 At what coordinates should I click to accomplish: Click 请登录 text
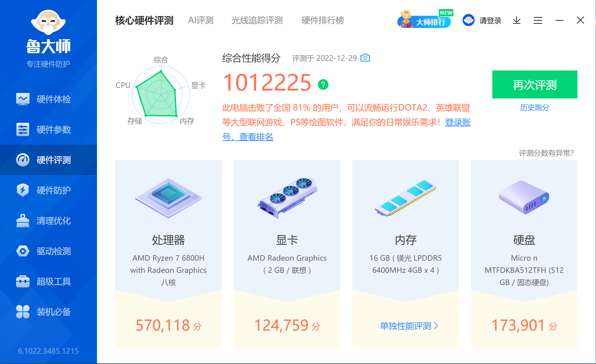pos(490,21)
